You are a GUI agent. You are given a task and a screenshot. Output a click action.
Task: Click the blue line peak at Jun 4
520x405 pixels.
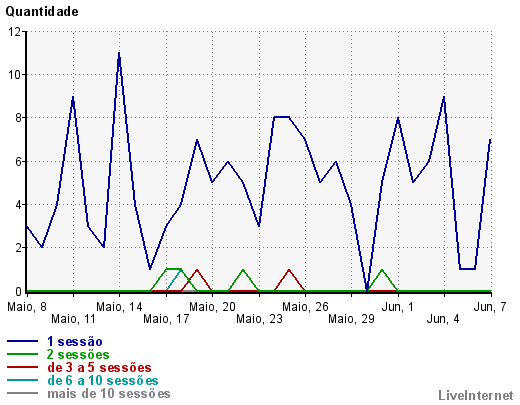(x=444, y=97)
